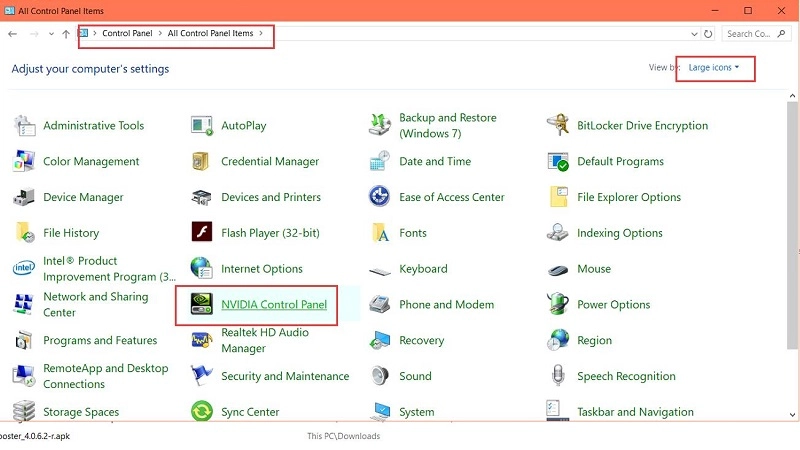The width and height of the screenshot is (800, 450).
Task: Expand the chevron after All Control Panel Items
Action: pos(262,33)
